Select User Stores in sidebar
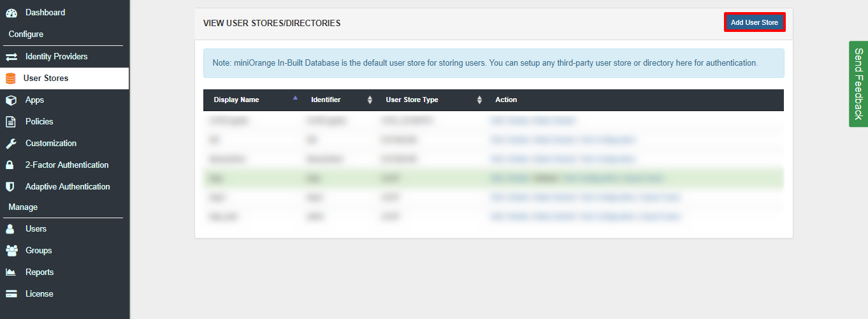This screenshot has width=868, height=319. click(x=64, y=78)
